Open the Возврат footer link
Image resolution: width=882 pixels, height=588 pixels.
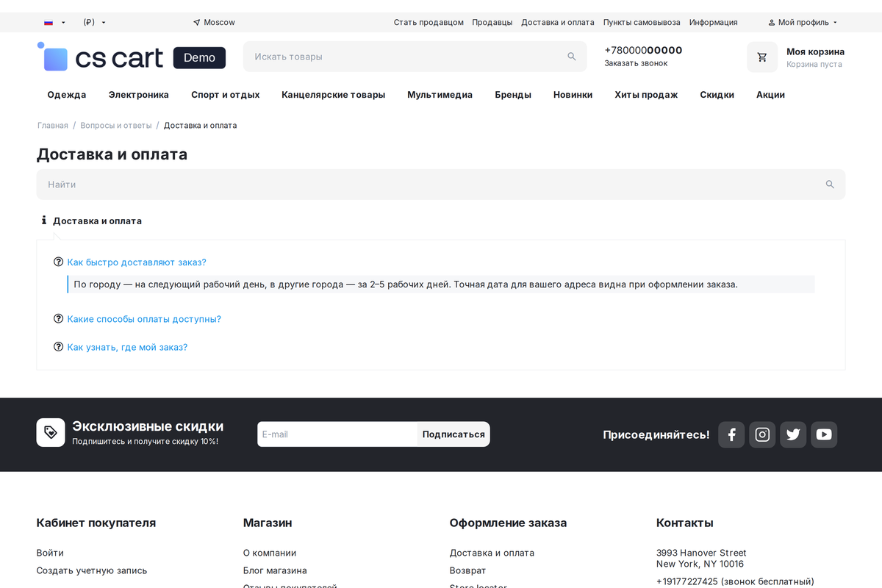coord(467,570)
